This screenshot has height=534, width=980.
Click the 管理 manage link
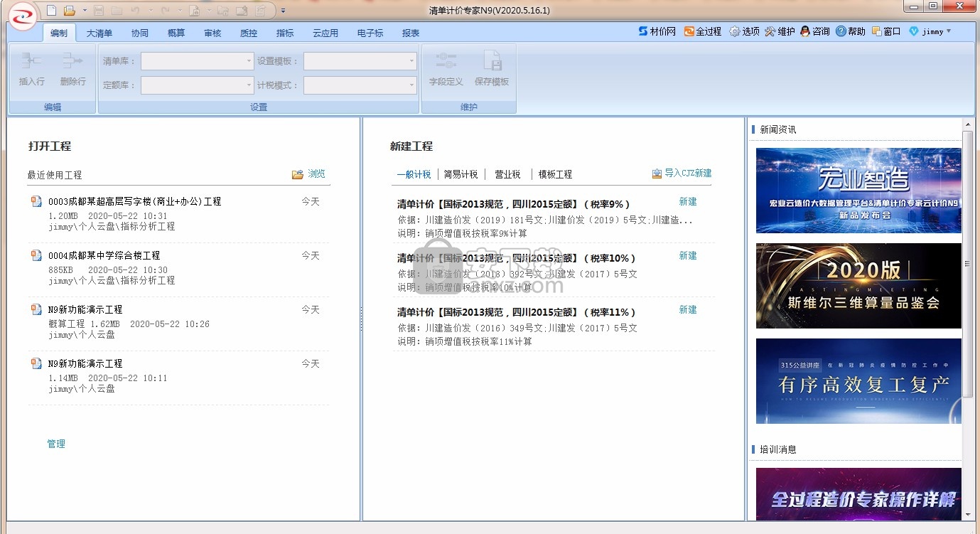(56, 444)
